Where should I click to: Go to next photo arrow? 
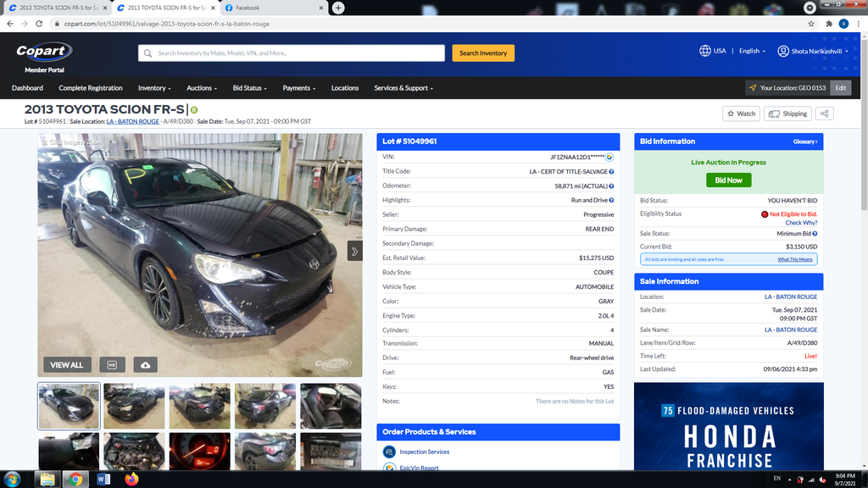(355, 251)
